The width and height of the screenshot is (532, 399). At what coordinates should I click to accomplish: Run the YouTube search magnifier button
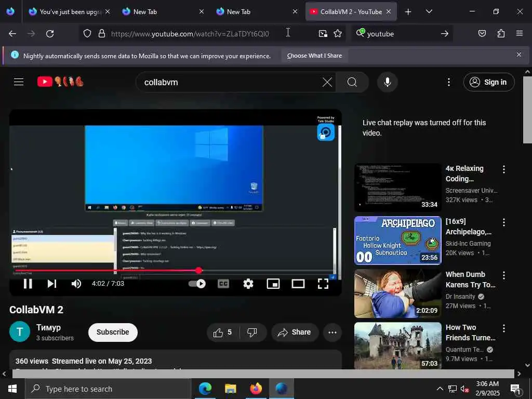pyautogui.click(x=352, y=82)
